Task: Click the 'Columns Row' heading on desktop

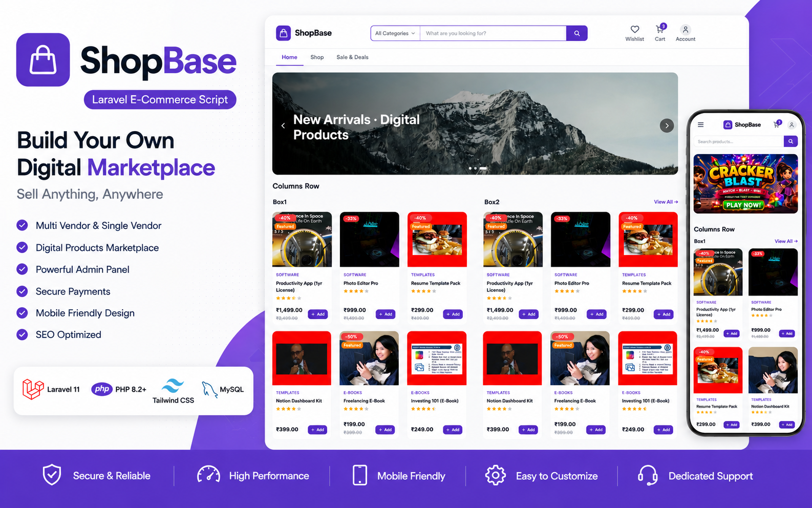Action: (296, 186)
